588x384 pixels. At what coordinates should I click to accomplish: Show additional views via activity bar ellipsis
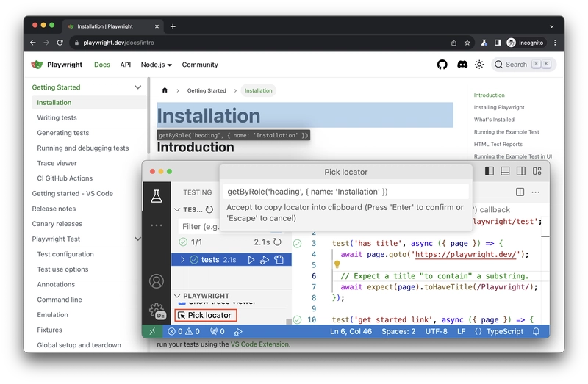(157, 225)
